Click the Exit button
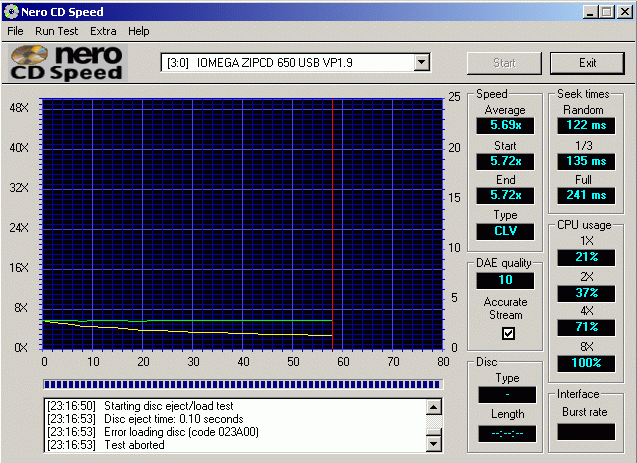 point(587,63)
